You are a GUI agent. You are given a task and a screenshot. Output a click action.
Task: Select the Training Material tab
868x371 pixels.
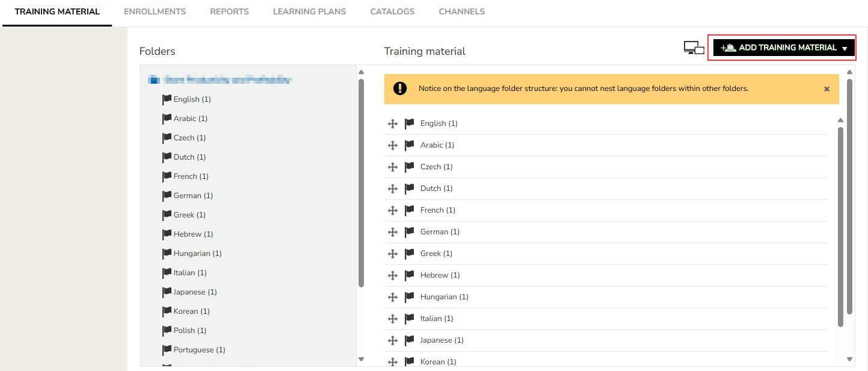tap(57, 11)
